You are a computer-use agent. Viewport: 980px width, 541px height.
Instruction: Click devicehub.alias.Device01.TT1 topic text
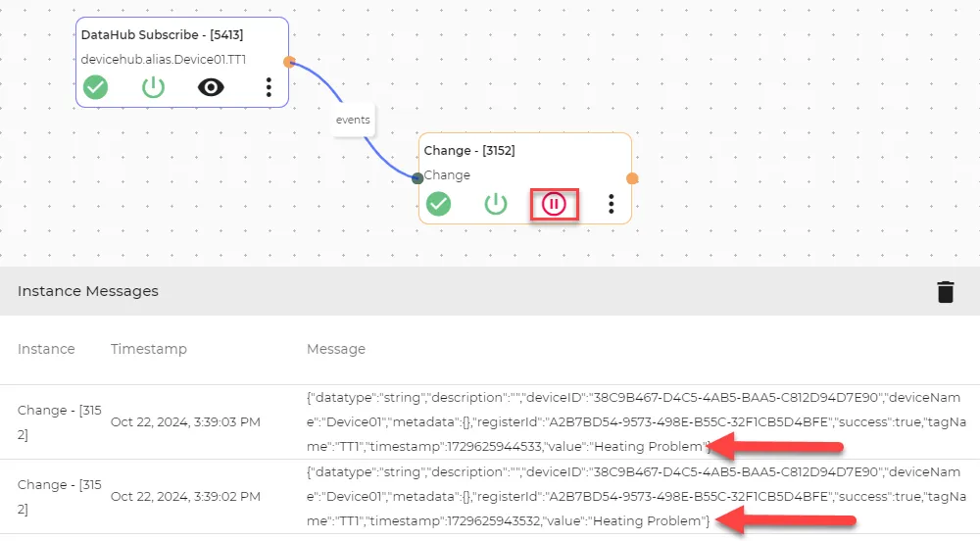[163, 60]
